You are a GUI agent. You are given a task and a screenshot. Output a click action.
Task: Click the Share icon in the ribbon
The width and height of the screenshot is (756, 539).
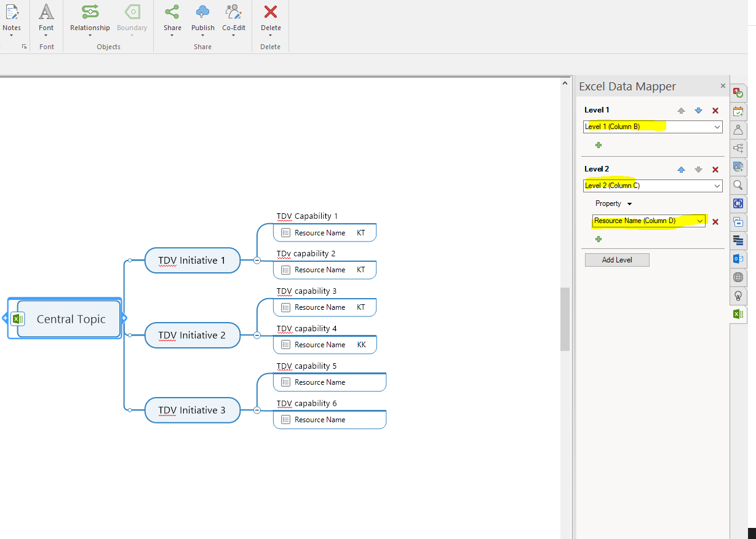[172, 12]
